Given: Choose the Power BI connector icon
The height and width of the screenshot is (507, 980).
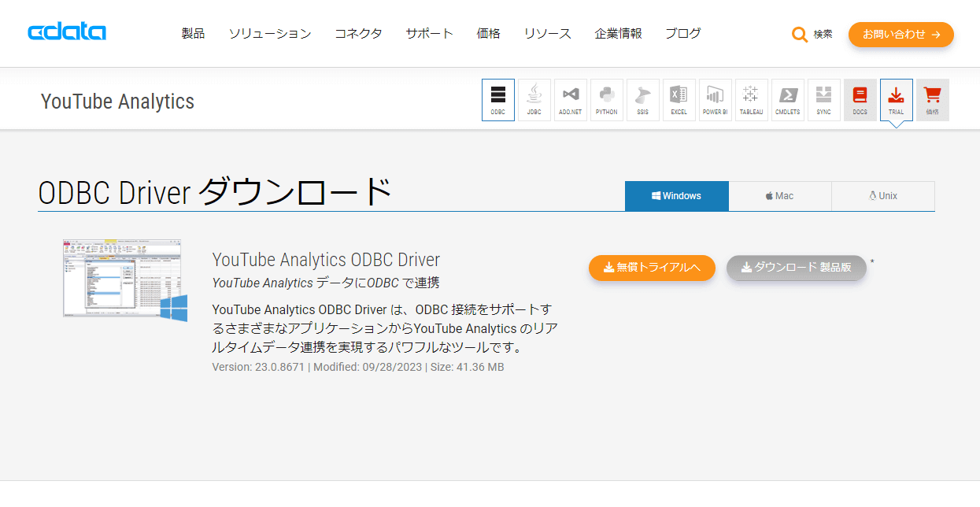Looking at the screenshot, I should pos(716,100).
